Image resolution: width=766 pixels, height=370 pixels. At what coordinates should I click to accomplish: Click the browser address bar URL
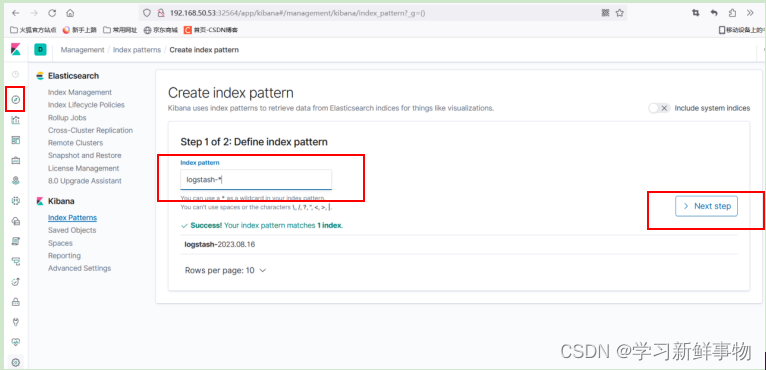coord(297,13)
